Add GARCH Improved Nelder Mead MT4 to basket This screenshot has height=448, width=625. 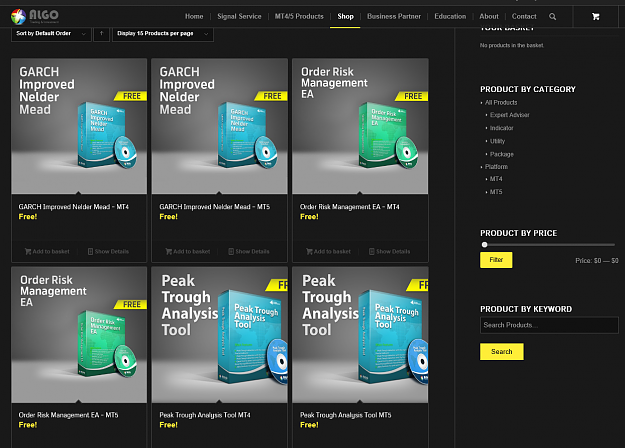click(x=47, y=252)
